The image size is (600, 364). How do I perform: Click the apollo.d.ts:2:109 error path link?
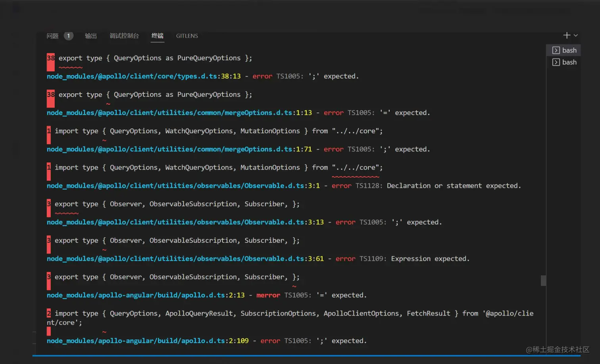tap(147, 341)
